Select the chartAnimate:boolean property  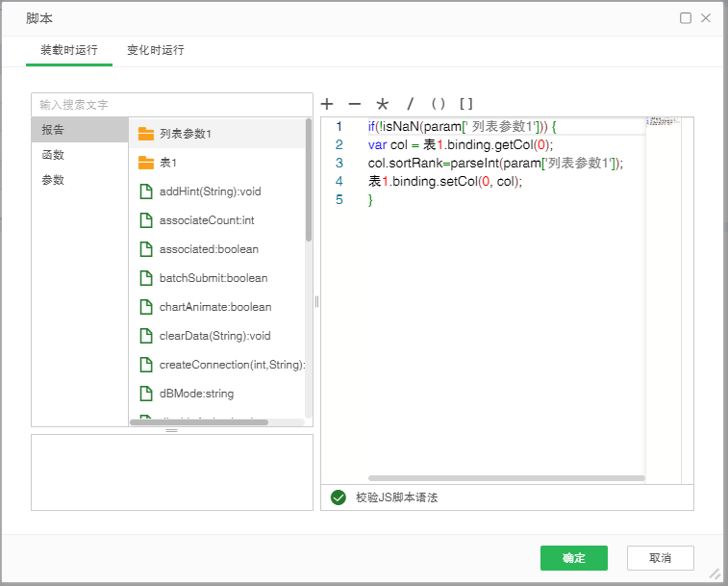click(214, 307)
